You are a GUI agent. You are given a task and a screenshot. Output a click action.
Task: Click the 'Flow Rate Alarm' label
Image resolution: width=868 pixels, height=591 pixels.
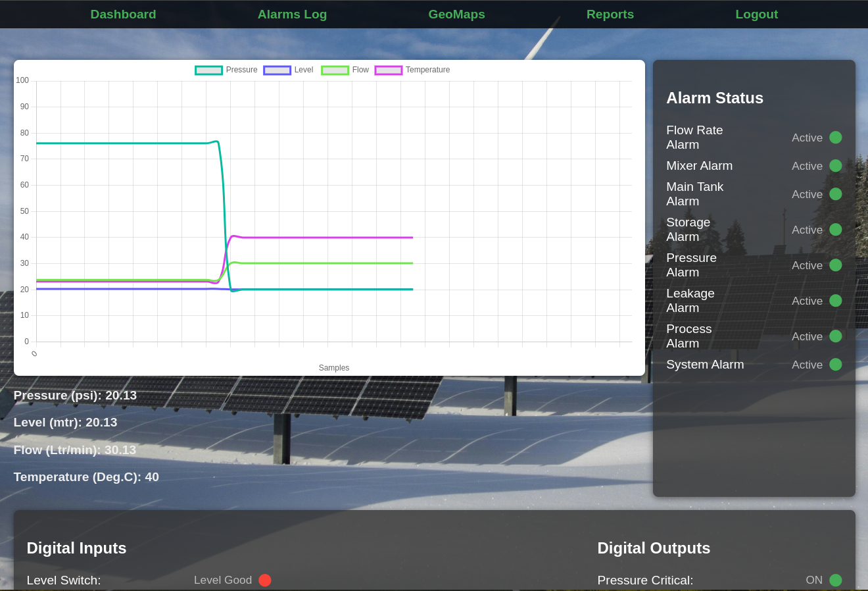point(694,138)
